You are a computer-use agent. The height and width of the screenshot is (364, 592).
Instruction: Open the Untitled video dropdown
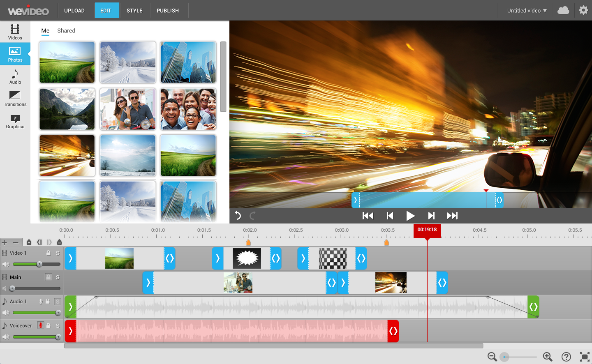[x=527, y=10]
